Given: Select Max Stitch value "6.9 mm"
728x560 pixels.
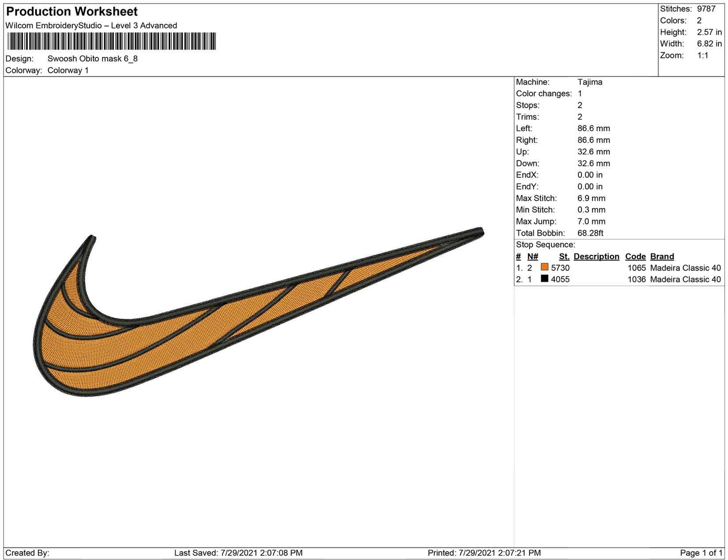Looking at the screenshot, I should coord(591,198).
